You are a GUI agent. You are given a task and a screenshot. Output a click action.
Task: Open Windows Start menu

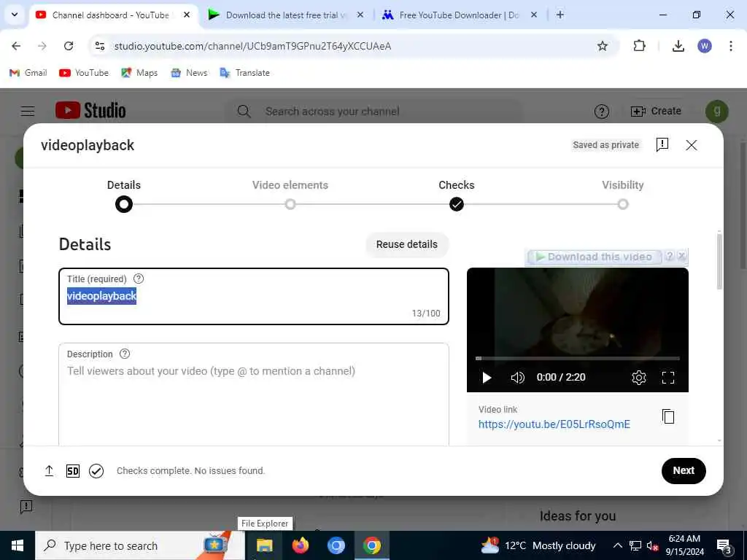(x=18, y=545)
